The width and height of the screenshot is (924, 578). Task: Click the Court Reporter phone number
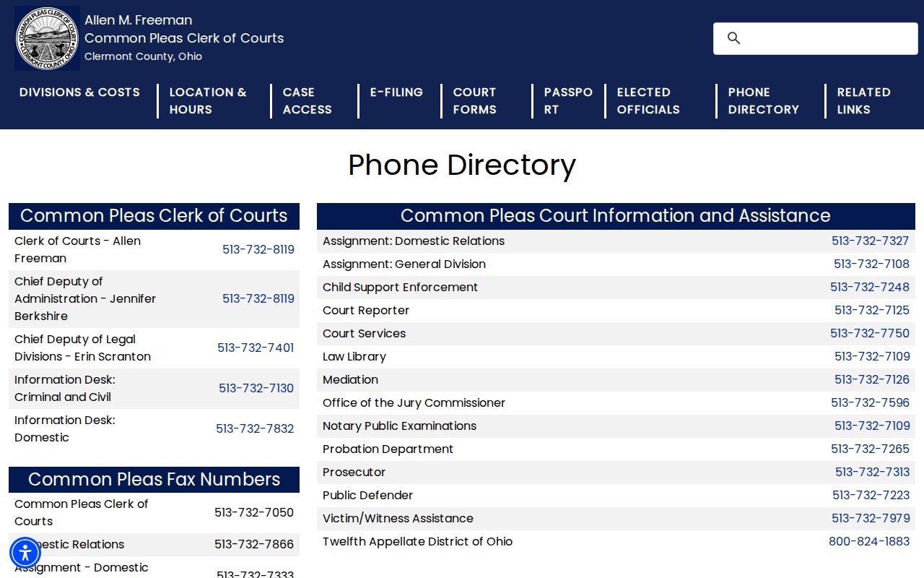[x=872, y=311]
